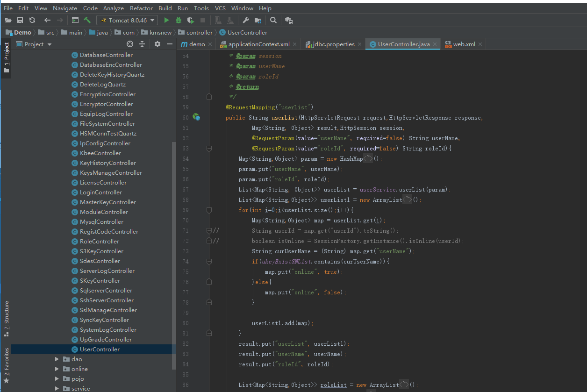Build the project with the hammer icon
Screen dimensions: 587x392
(x=87, y=20)
